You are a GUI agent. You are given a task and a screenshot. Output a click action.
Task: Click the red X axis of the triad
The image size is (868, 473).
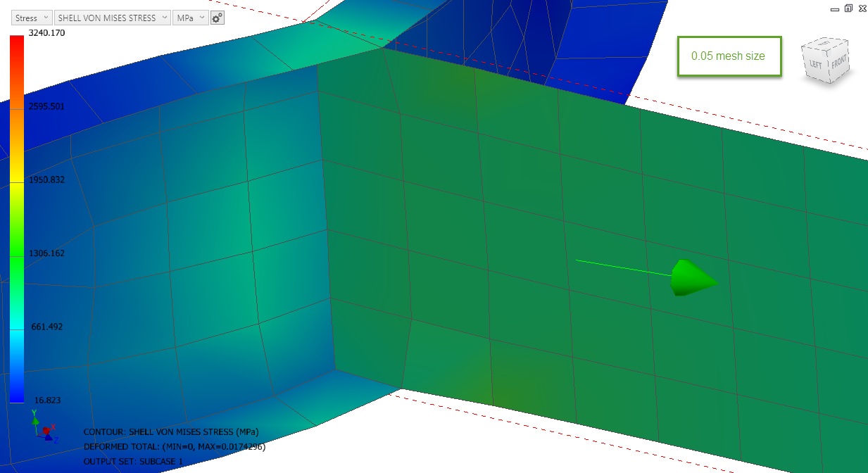pos(46,429)
